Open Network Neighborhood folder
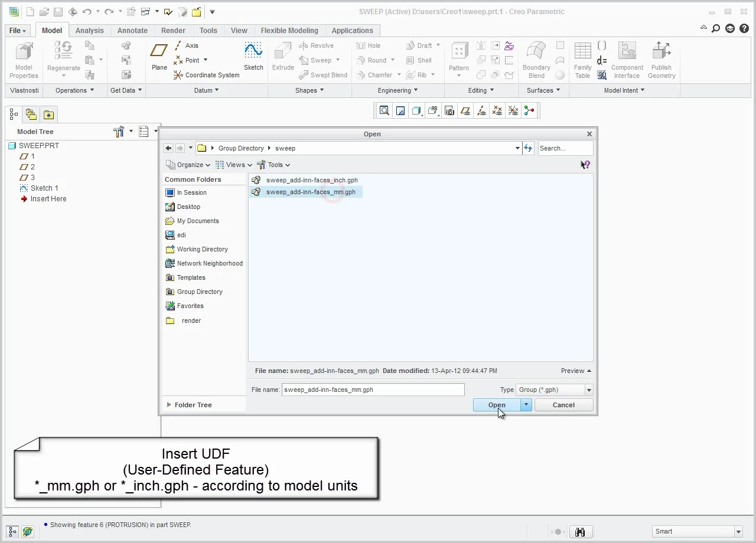 click(x=204, y=263)
